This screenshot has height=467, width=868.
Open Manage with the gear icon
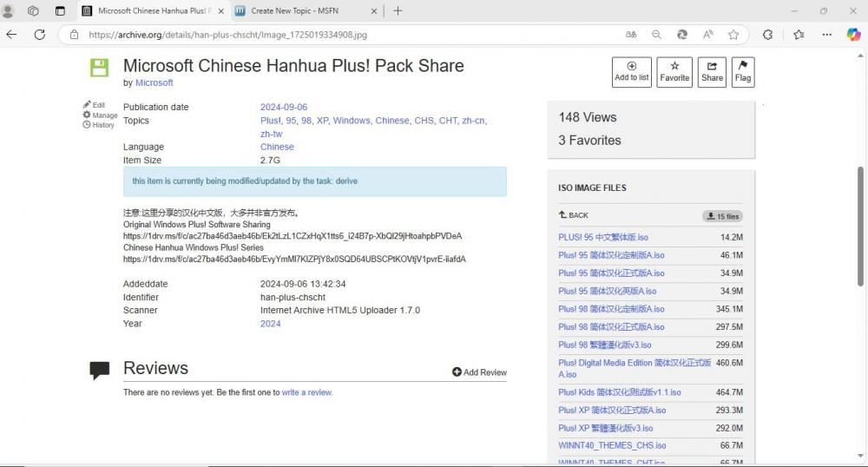100,115
